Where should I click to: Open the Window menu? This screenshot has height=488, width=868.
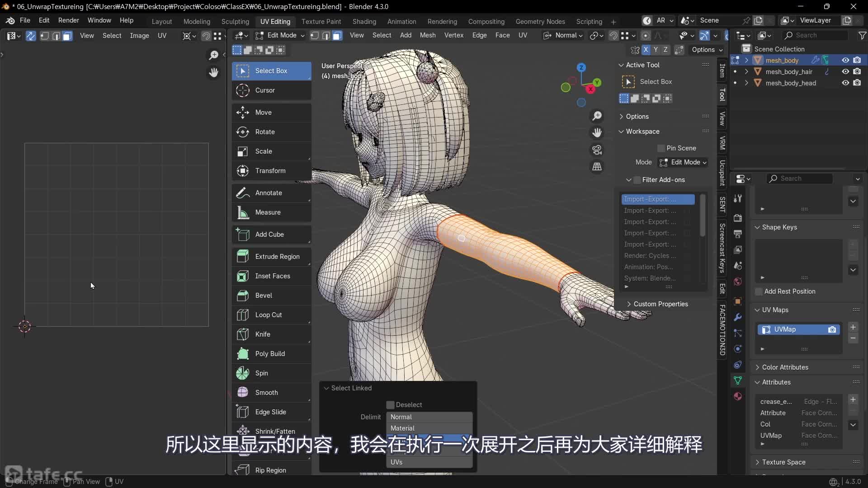[99, 21]
